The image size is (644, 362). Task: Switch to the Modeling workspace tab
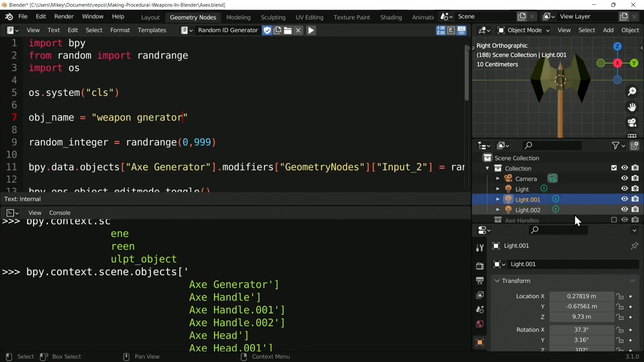pos(238,17)
